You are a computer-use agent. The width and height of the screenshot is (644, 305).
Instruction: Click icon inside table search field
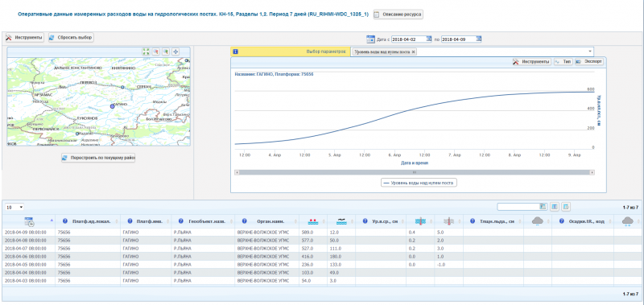[x=543, y=207]
